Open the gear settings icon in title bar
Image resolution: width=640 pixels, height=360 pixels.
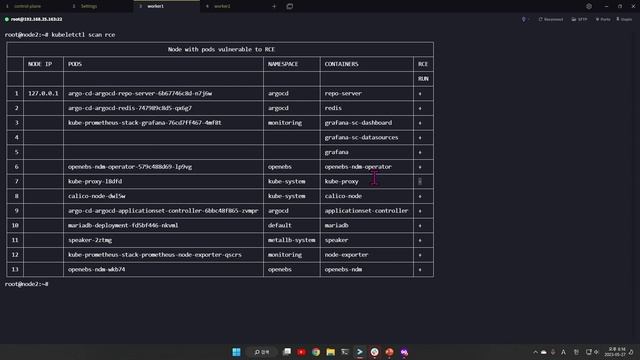[589, 6]
